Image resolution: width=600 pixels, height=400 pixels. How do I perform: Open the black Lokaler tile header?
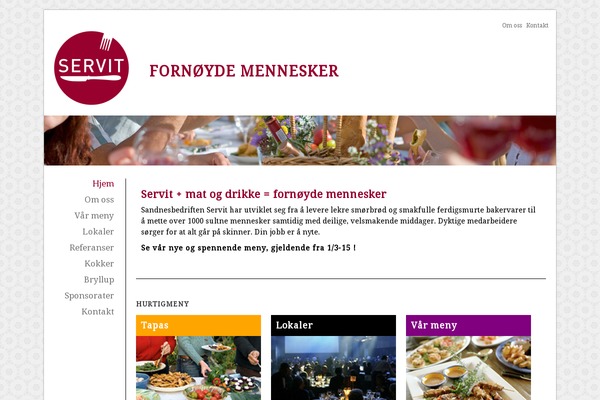[333, 325]
